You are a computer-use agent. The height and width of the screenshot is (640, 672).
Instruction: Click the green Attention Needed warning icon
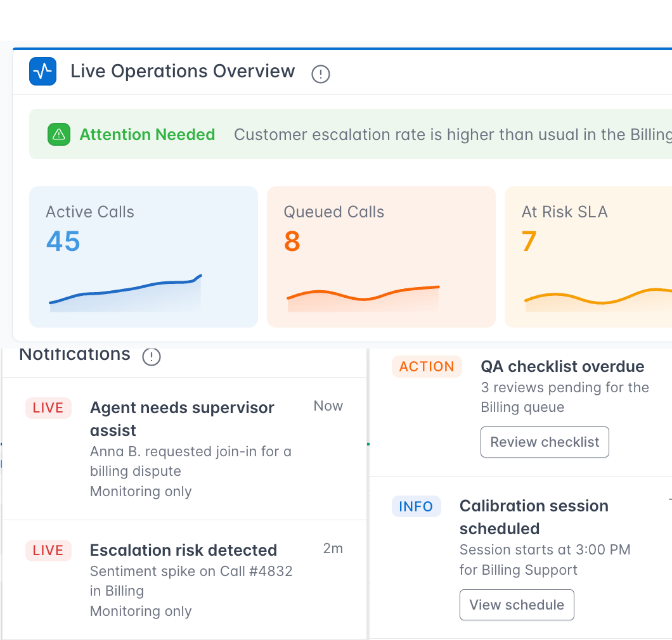[x=59, y=134]
